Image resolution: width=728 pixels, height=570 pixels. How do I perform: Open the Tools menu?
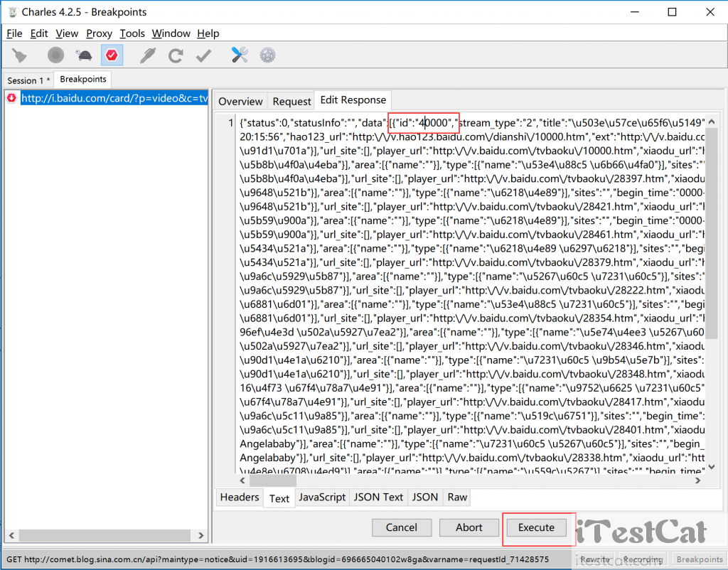pos(132,33)
